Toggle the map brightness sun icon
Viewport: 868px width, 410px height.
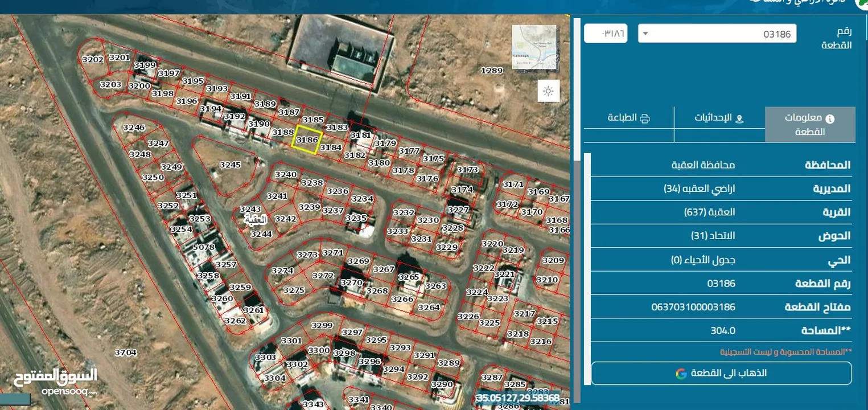click(x=549, y=91)
